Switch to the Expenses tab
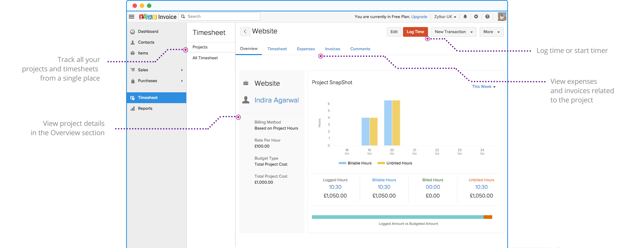The image size is (644, 248). point(306,49)
